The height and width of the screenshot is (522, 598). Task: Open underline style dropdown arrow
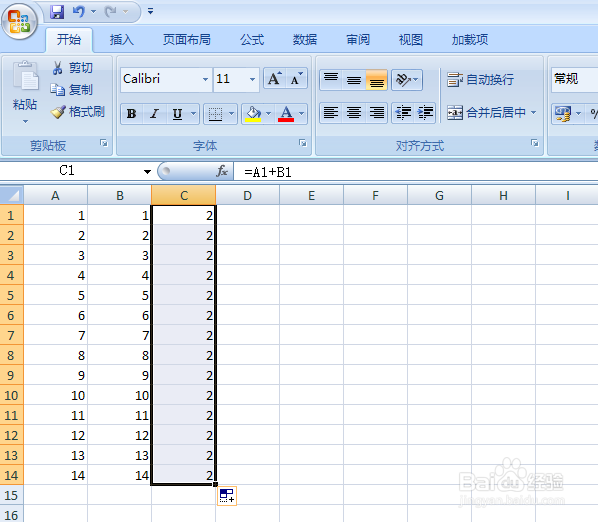[193, 114]
